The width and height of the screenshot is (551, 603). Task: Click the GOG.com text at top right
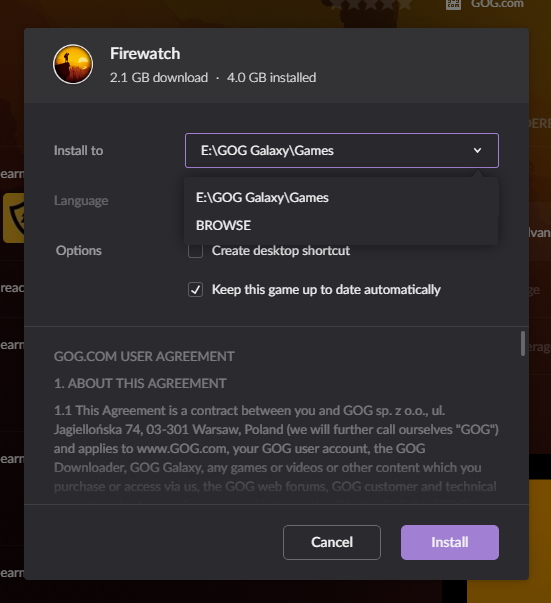pos(497,4)
